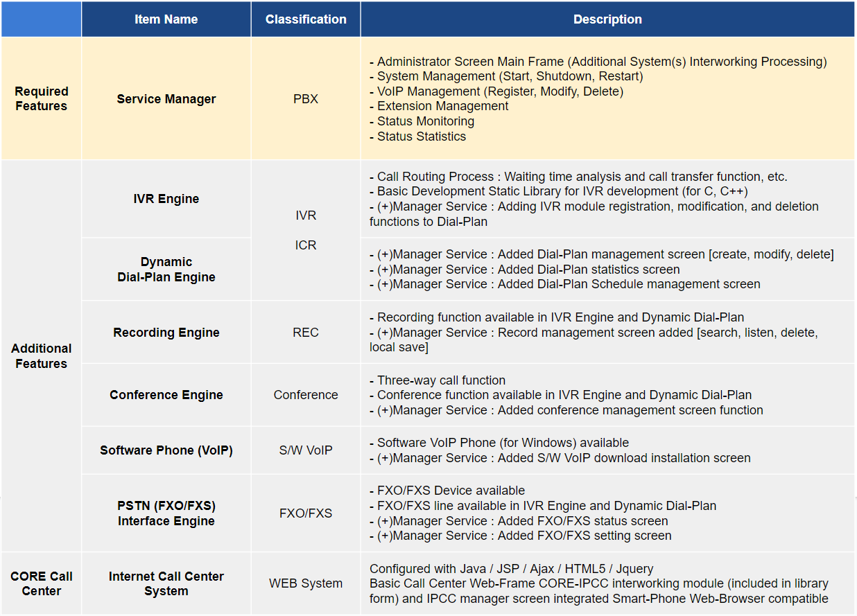
Task: Click the Service Manager item name cell
Action: click(166, 99)
